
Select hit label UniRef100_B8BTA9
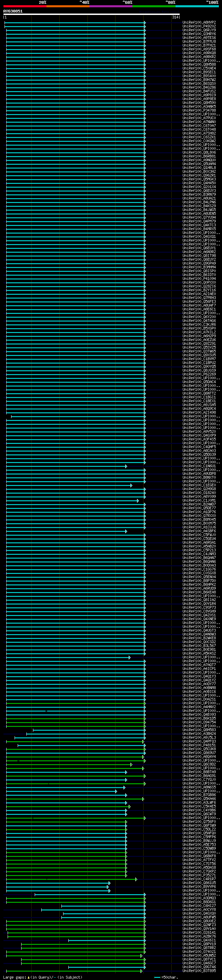click(x=199, y=772)
